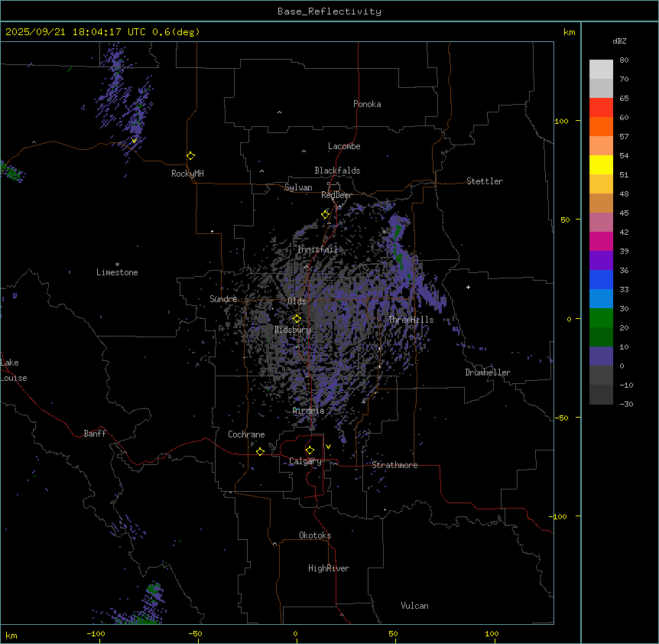Screen dimensions: 659x644
Task: Click the Vulcan city label
Action: 414,606
